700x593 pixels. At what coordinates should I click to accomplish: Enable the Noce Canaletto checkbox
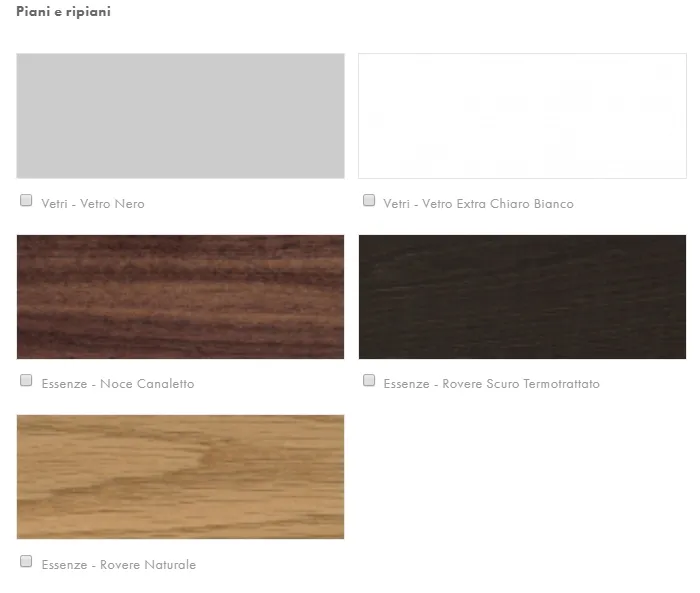[26, 380]
